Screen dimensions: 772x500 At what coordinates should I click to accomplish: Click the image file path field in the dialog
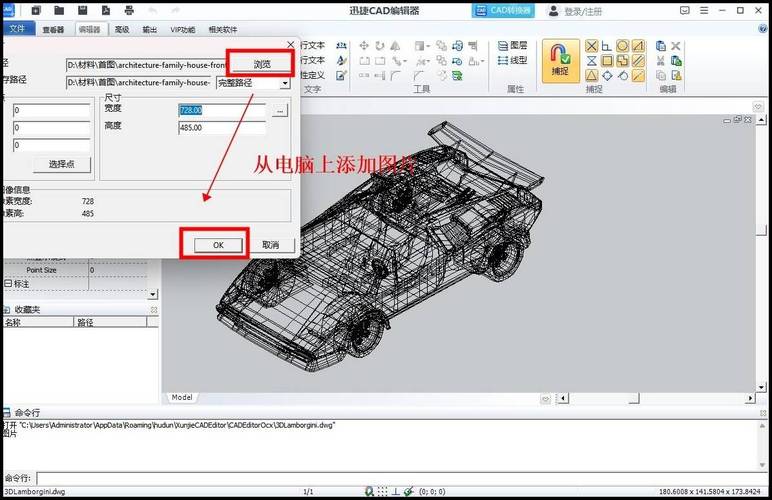point(146,65)
